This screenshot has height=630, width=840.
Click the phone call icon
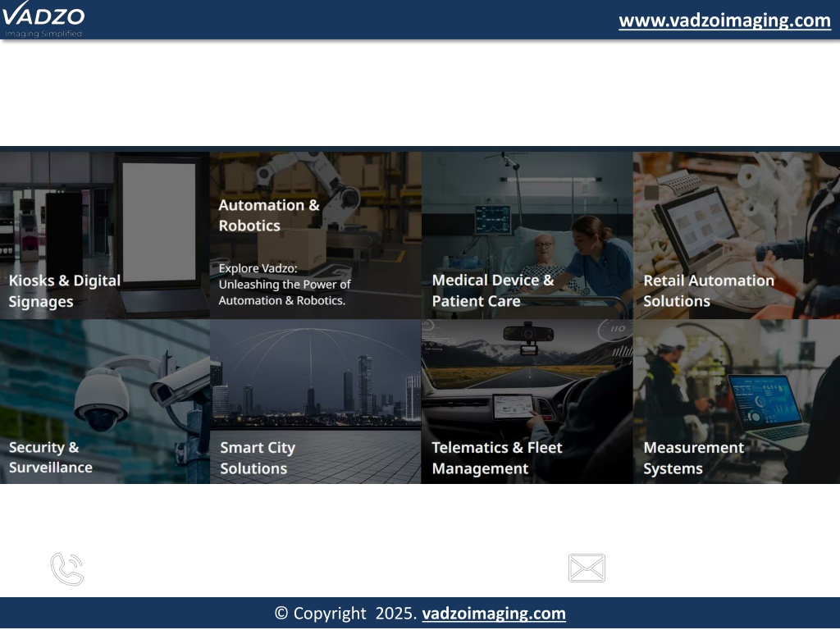pyautogui.click(x=67, y=569)
